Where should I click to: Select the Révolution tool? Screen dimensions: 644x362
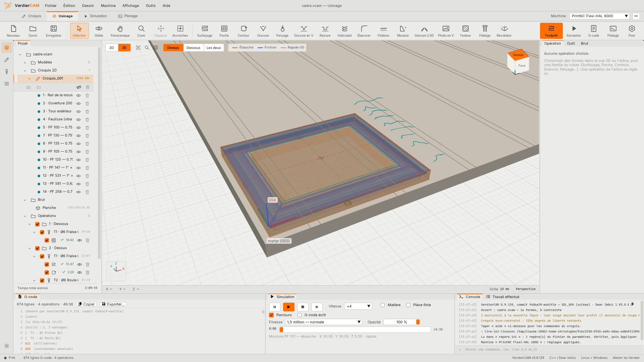click(504, 31)
